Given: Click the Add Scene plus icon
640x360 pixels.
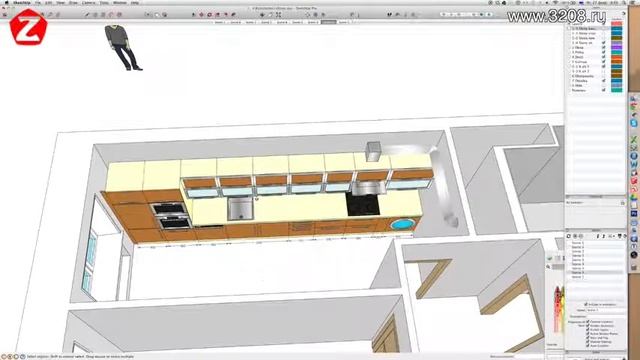Looking at the screenshot, I should tap(575, 236).
